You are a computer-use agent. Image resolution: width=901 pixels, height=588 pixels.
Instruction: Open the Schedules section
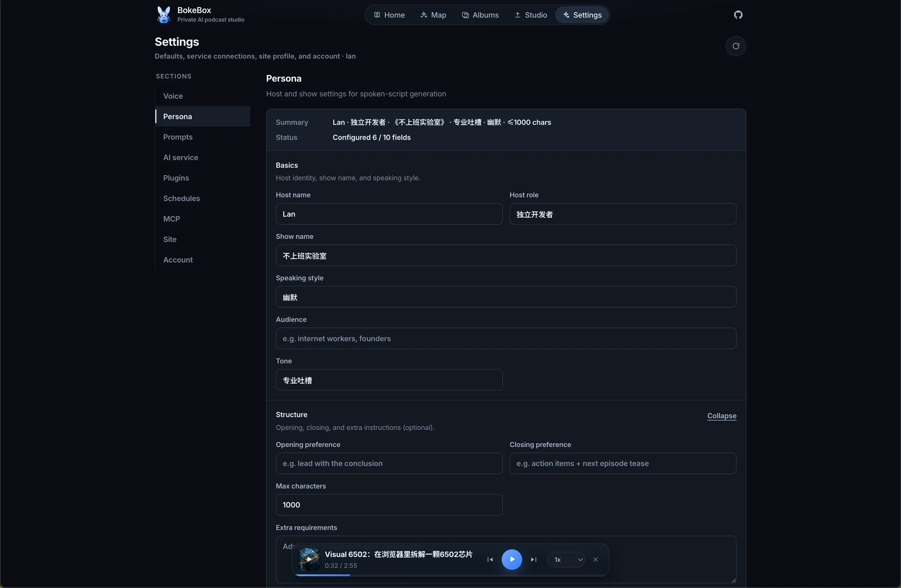pos(203,199)
